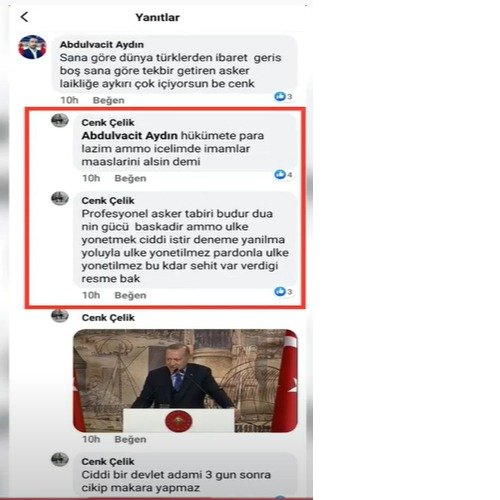Click the Yanıtlar header title
Viewport: 500px width, 500px height.
[x=157, y=17]
